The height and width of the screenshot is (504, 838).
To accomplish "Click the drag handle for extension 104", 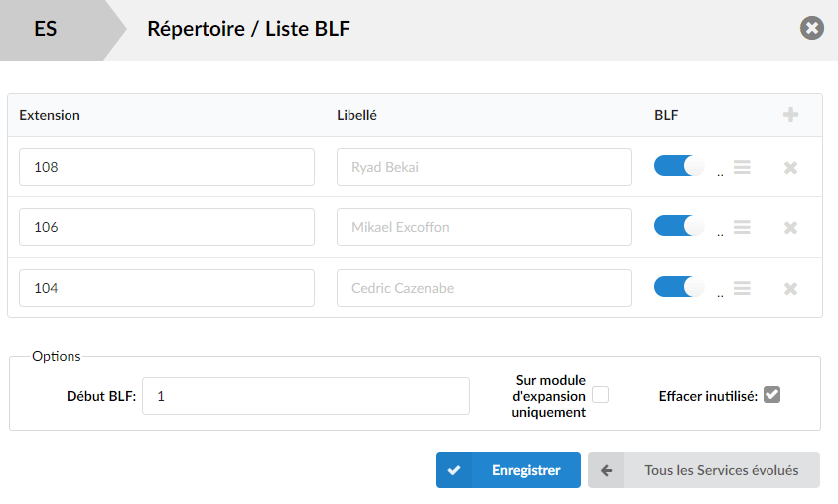I will coord(742,289).
